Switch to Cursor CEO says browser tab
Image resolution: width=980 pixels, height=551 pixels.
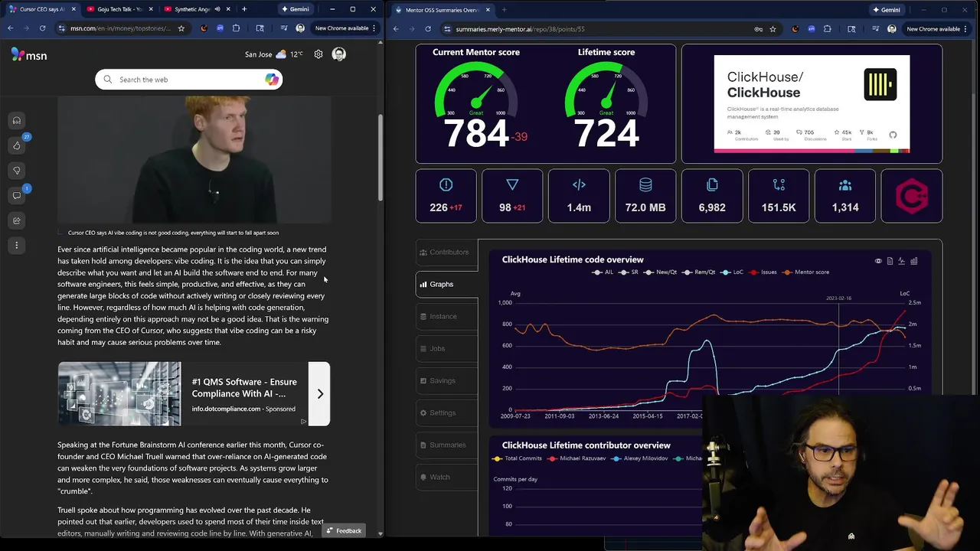(42, 9)
